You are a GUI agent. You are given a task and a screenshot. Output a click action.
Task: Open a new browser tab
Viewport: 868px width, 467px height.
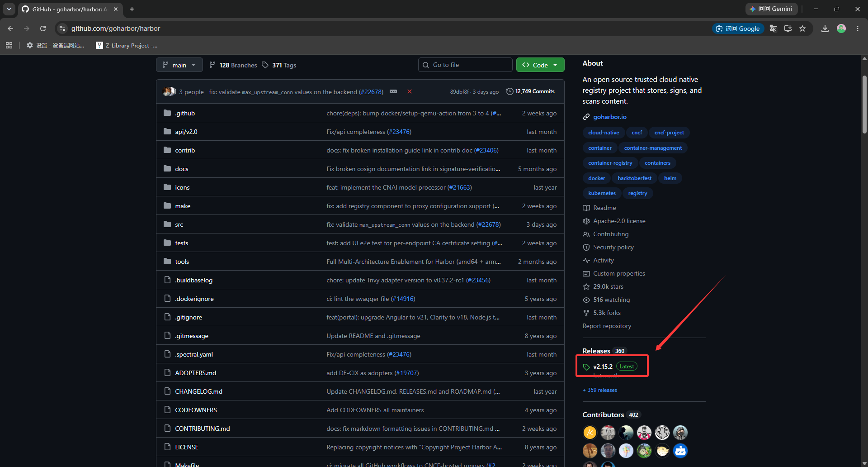(132, 9)
